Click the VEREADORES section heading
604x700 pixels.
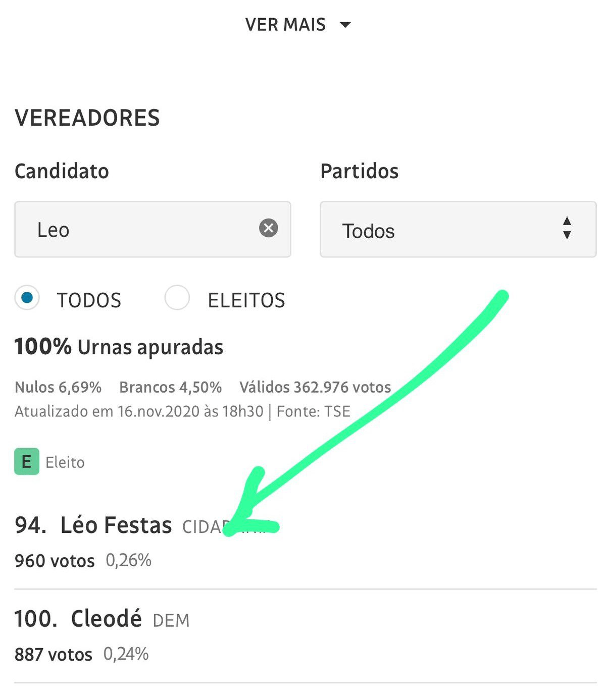87,118
